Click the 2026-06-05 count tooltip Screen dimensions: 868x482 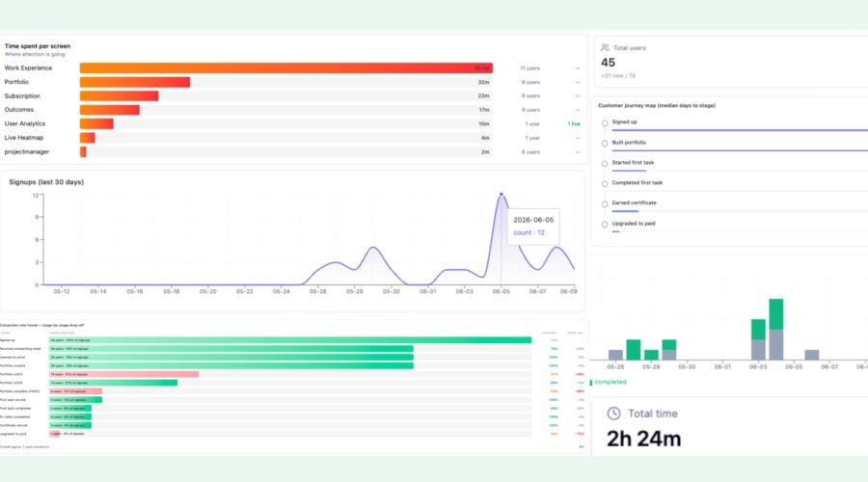(x=533, y=227)
